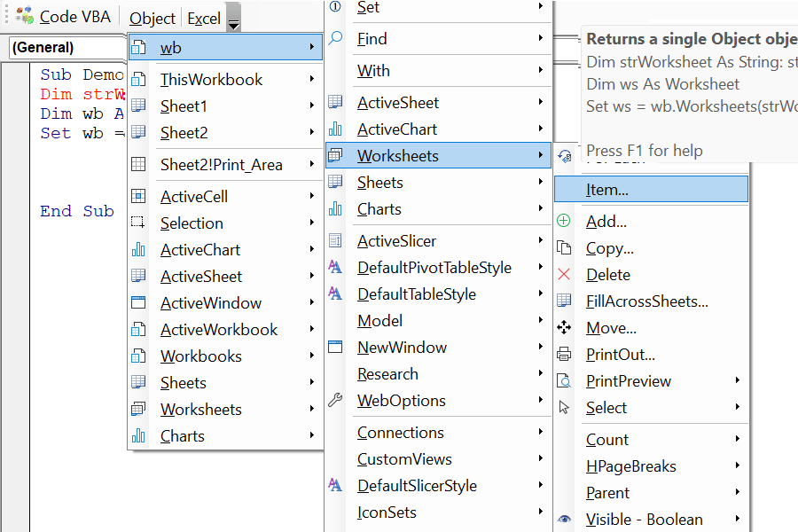Click the magnifier icon next to Find

pyautogui.click(x=335, y=39)
